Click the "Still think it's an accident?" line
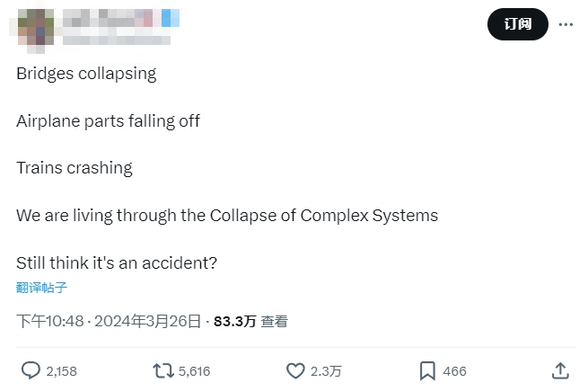This screenshot has width=588, height=391. pos(117,263)
